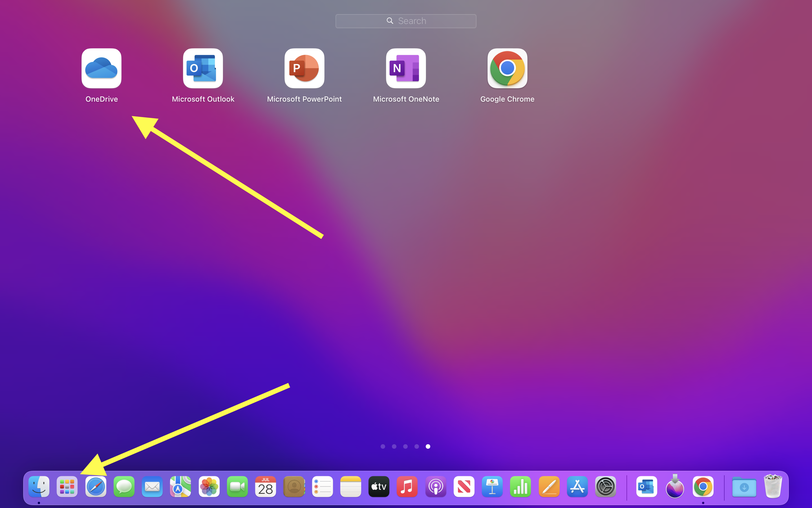Click the Google Chrome label text
The image size is (812, 508).
coord(507,99)
